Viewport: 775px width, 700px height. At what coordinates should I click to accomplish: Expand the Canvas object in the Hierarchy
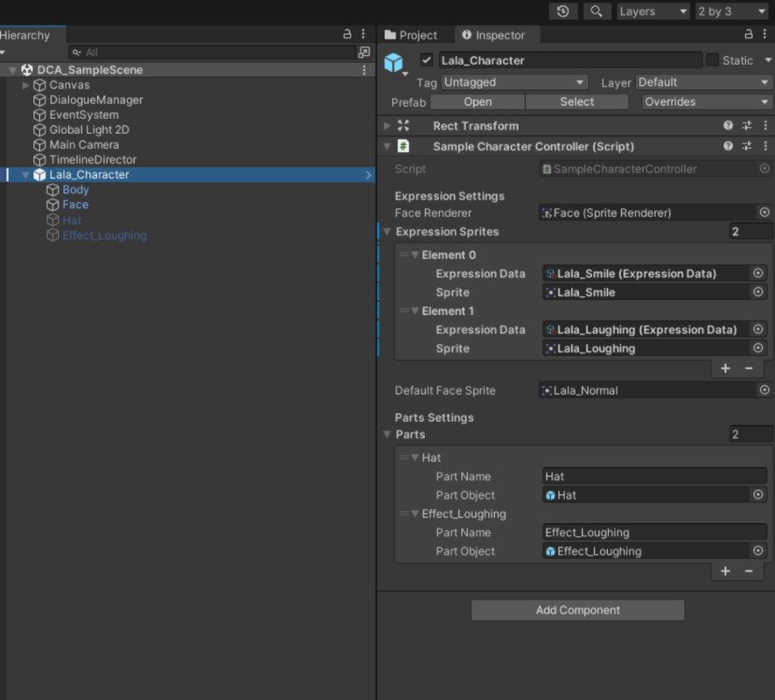[25, 85]
